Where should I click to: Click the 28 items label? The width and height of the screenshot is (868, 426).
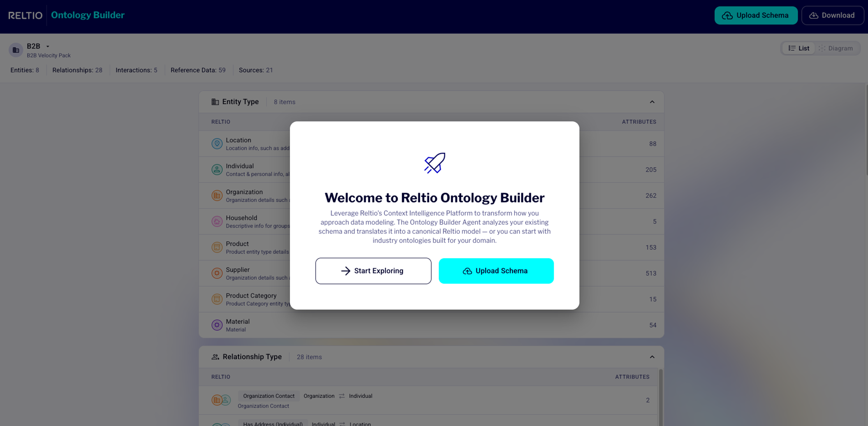click(x=309, y=357)
